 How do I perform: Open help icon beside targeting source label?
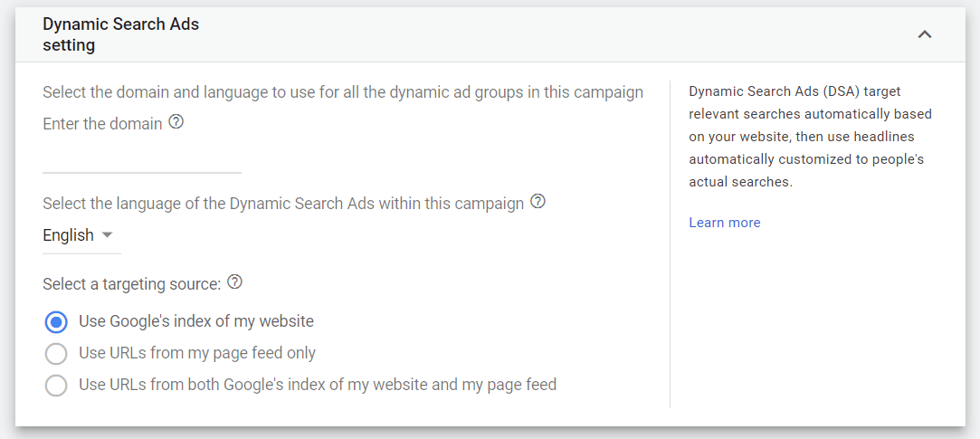pyautogui.click(x=234, y=282)
